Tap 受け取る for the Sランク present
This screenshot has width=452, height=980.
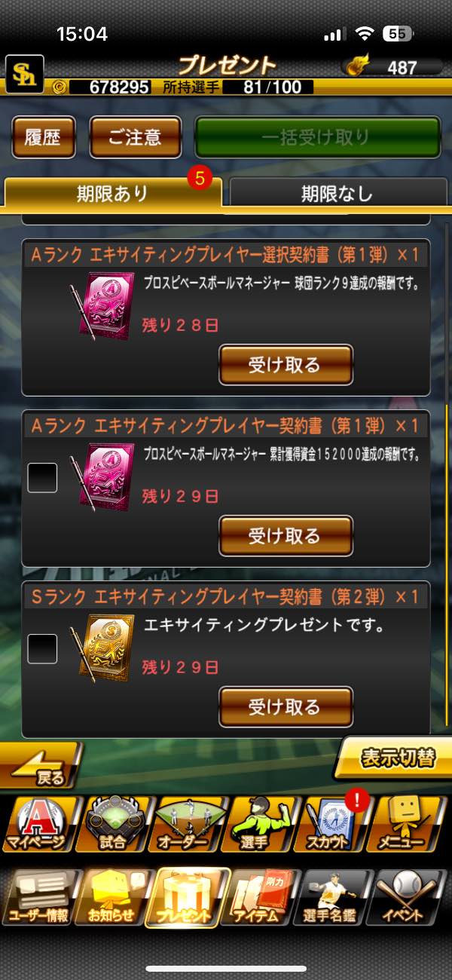click(x=286, y=707)
